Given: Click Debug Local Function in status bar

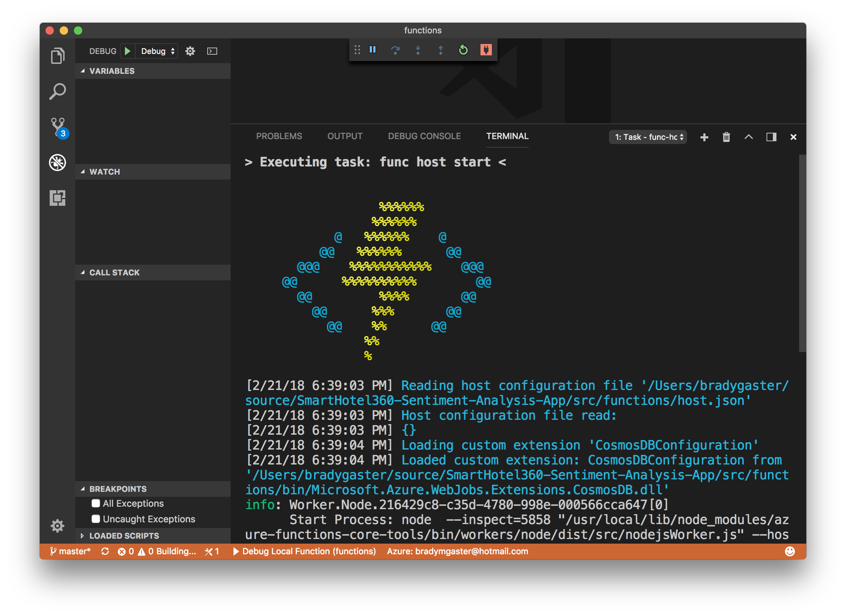Looking at the screenshot, I should click(304, 551).
